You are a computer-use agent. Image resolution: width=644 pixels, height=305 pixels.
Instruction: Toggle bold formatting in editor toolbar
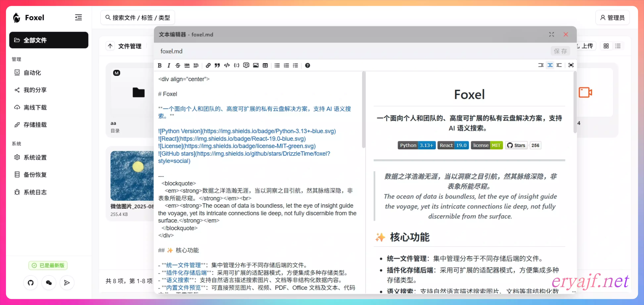(x=160, y=65)
